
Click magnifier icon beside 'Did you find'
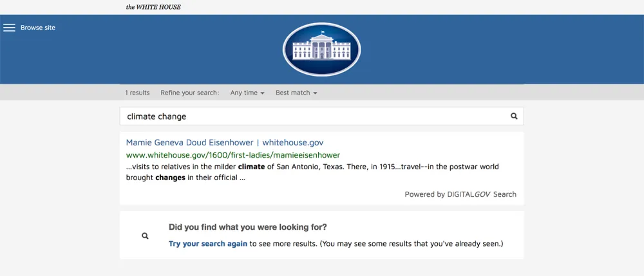pos(145,236)
